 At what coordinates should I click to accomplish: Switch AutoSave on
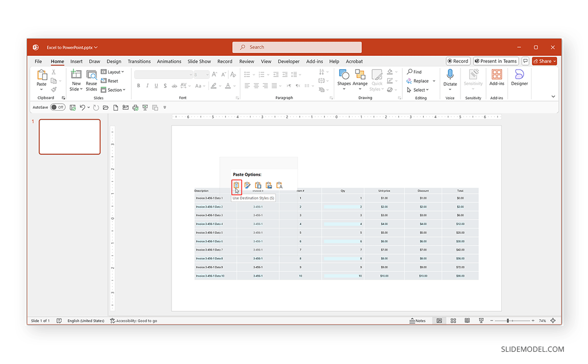point(58,107)
